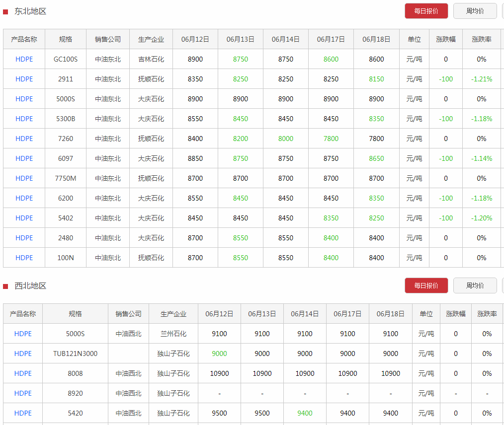Click 10900 price on 06月18日 in 8008 row
The image size is (504, 425).
click(x=391, y=374)
